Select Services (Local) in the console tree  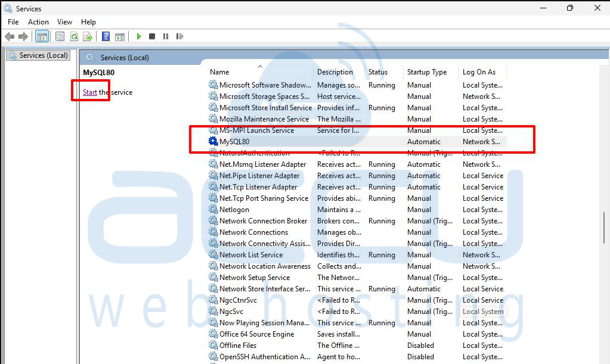pos(39,55)
